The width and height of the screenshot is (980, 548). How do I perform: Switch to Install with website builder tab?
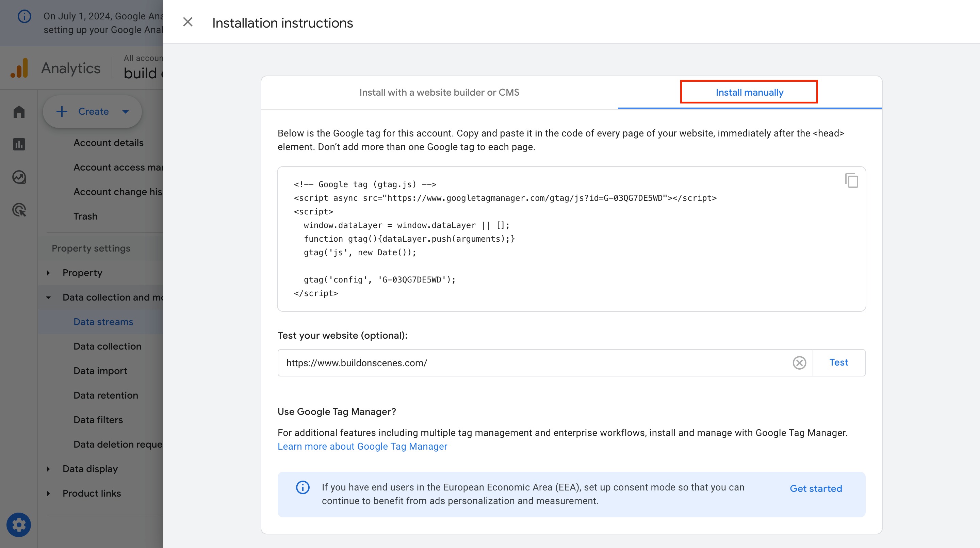(x=439, y=93)
